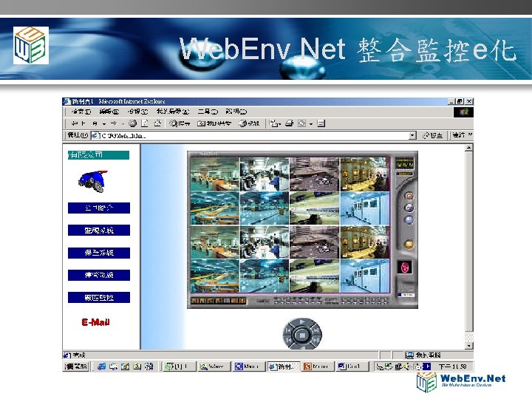Screen dimensions: 532x399
Task: Expand the Forward history dropdown arrow
Action: point(123,124)
